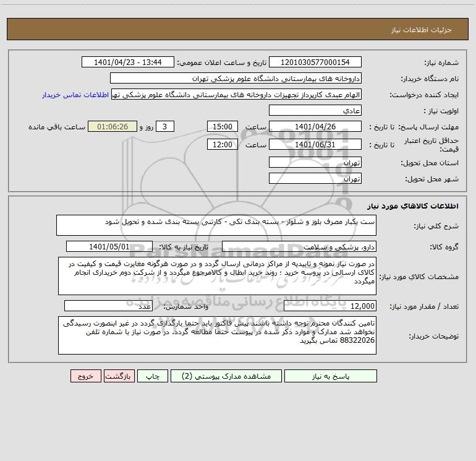Click the پاسخ به نیاز button
Viewport: 476px width, 461px height.
(331, 376)
